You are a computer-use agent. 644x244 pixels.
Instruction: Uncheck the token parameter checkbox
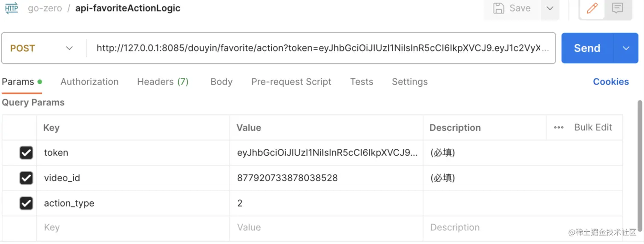click(26, 153)
